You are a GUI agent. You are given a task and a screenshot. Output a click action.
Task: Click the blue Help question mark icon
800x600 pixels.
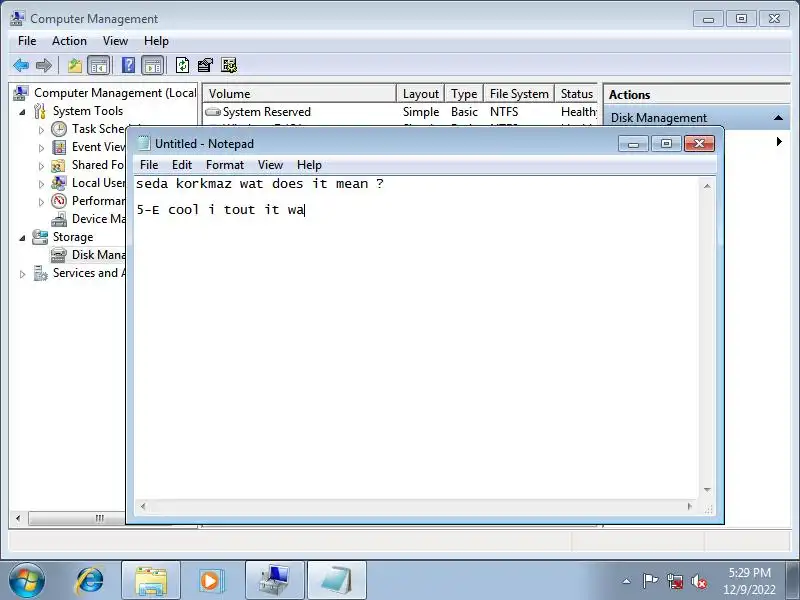(129, 65)
